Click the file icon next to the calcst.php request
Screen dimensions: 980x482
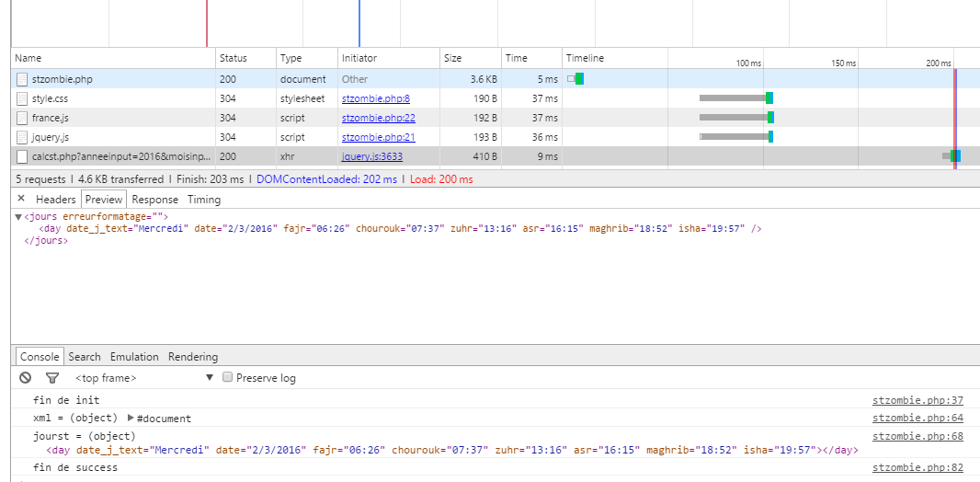[22, 156]
